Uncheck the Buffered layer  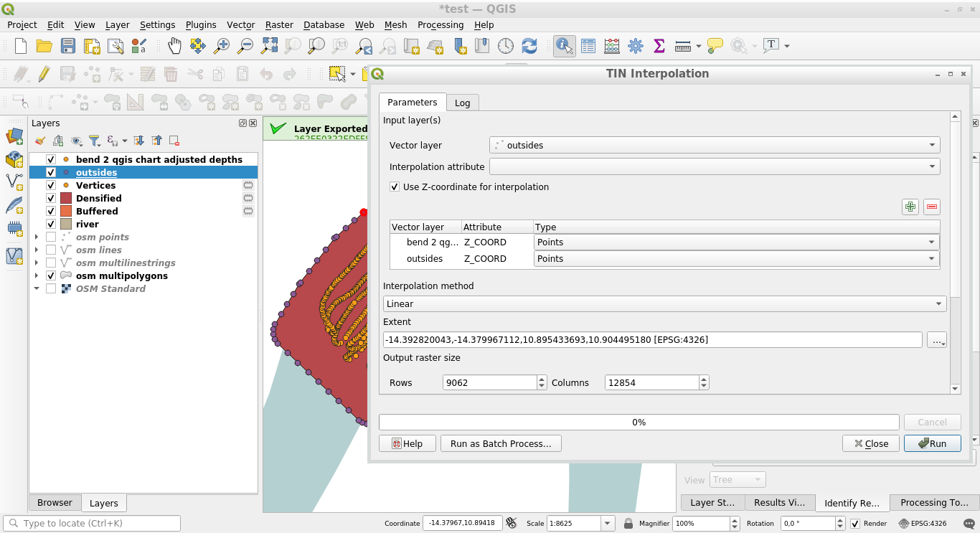tap(51, 211)
